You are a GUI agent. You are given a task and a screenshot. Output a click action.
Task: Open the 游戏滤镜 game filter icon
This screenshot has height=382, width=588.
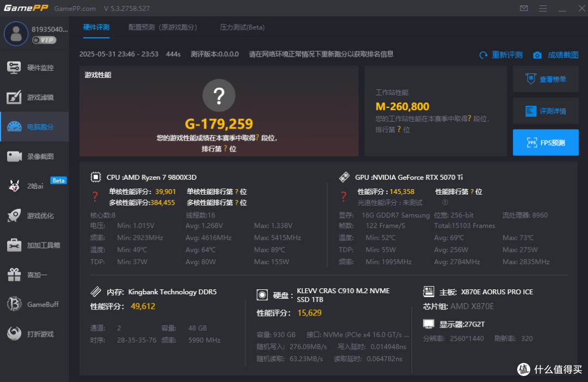(x=14, y=97)
